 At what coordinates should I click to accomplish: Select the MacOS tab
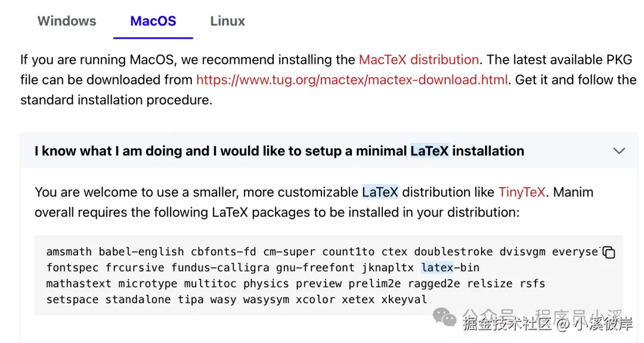tap(153, 21)
